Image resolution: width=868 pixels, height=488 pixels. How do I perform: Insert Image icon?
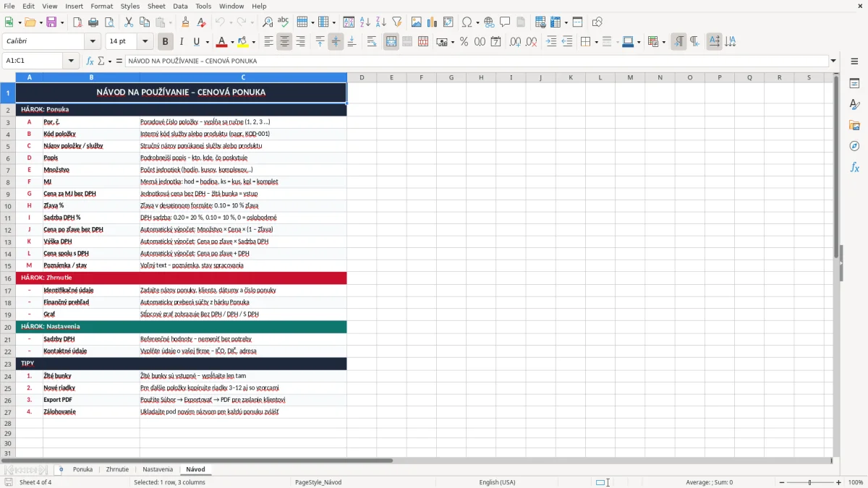[x=417, y=22]
